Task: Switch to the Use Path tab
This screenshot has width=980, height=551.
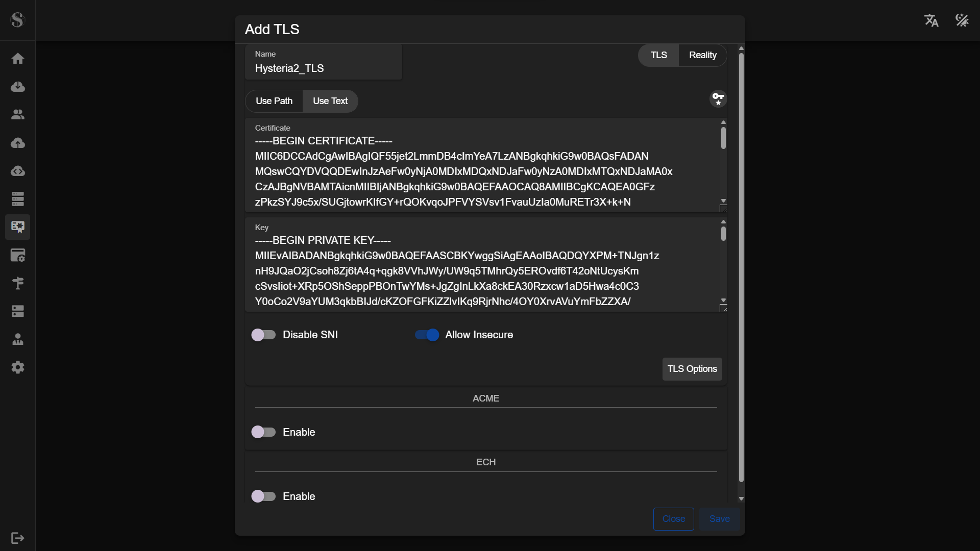Action: [274, 101]
